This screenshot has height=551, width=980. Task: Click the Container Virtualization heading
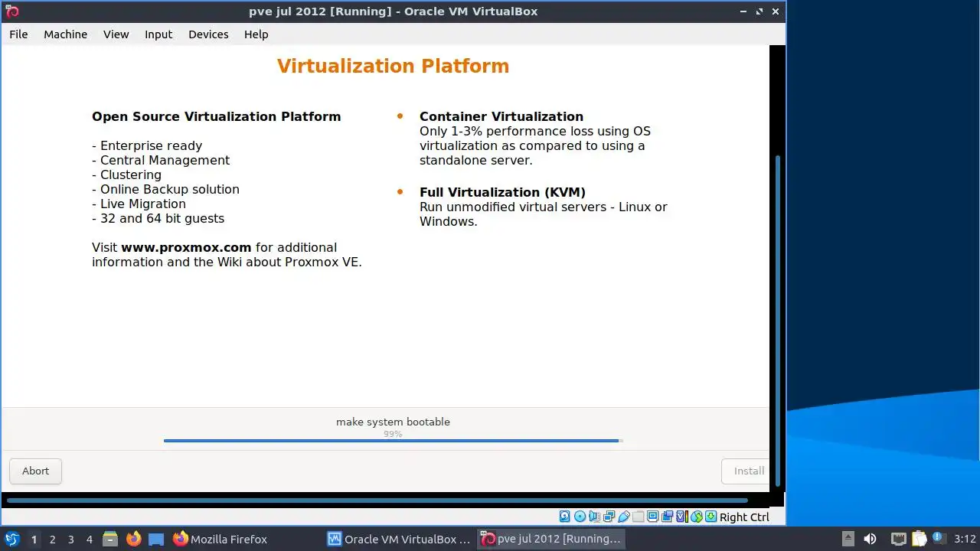501,116
